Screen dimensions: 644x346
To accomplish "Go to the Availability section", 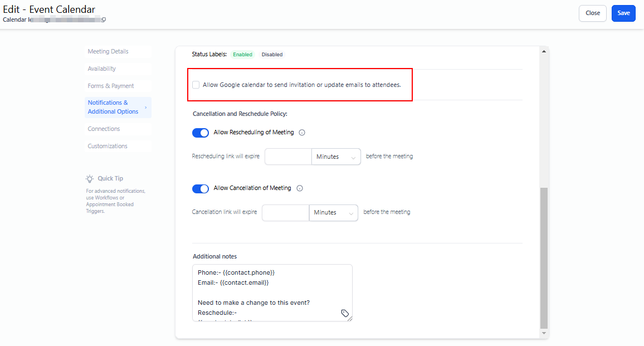I will tap(102, 69).
